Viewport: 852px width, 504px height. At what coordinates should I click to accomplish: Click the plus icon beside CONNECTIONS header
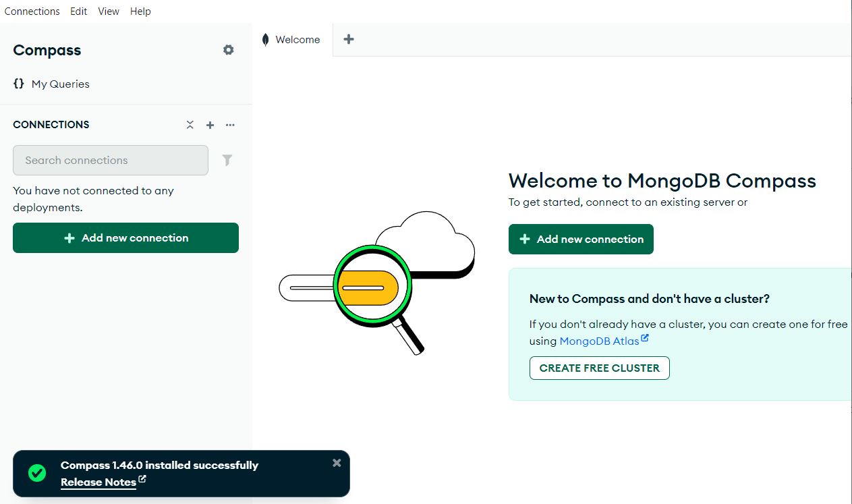point(210,125)
